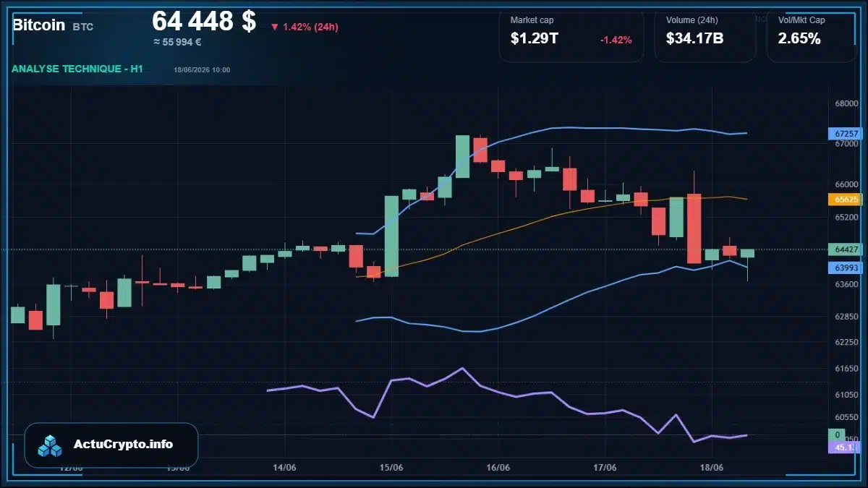Click the Market cap label

pos(532,20)
